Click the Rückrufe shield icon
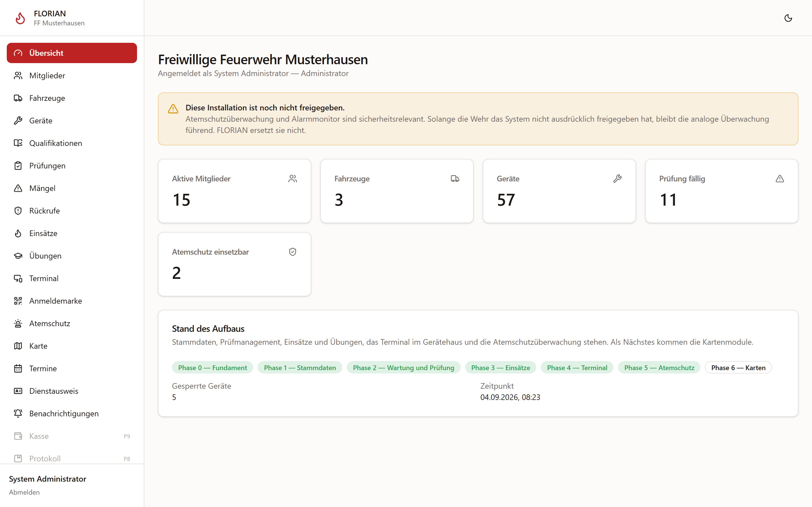The height and width of the screenshot is (507, 812). click(x=18, y=211)
